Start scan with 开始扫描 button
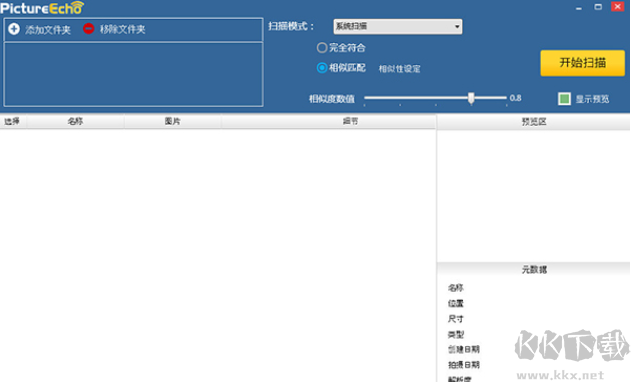The width and height of the screenshot is (631, 382). point(582,63)
